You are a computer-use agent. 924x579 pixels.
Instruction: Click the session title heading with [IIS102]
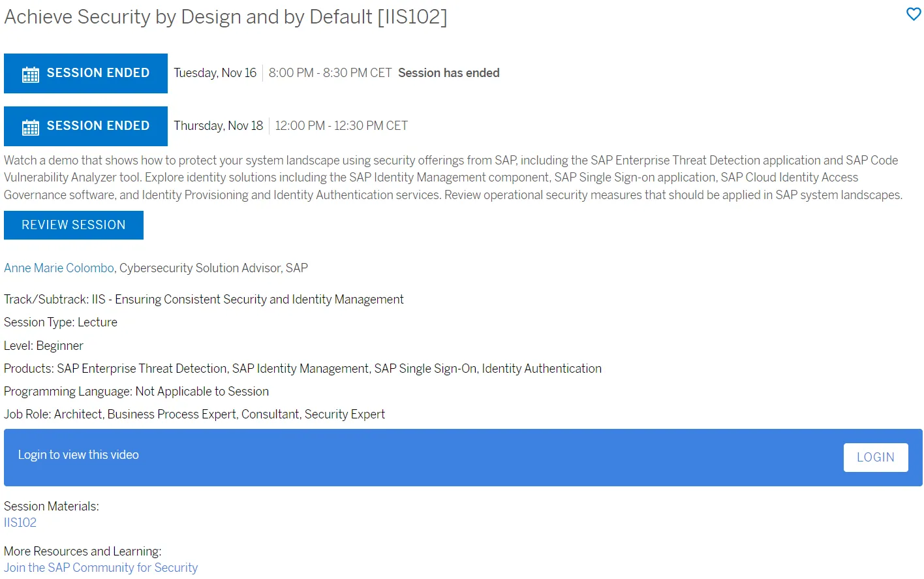[x=226, y=17]
